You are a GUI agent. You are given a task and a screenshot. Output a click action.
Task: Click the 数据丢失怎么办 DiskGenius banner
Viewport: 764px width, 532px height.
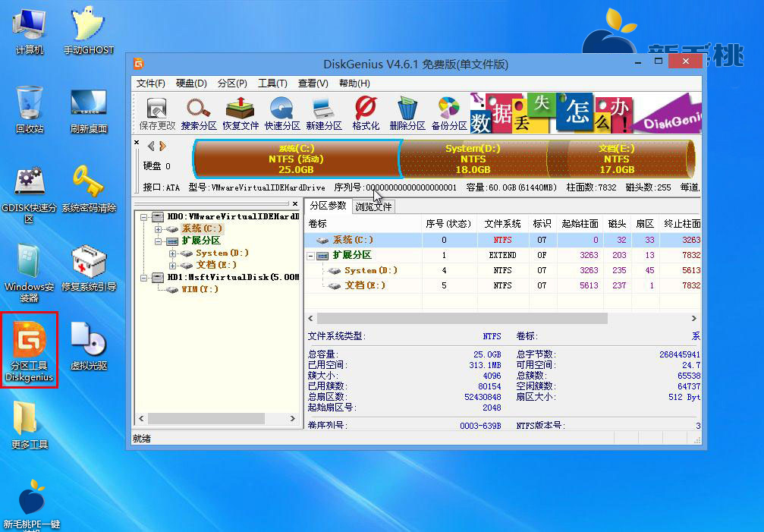coord(586,114)
